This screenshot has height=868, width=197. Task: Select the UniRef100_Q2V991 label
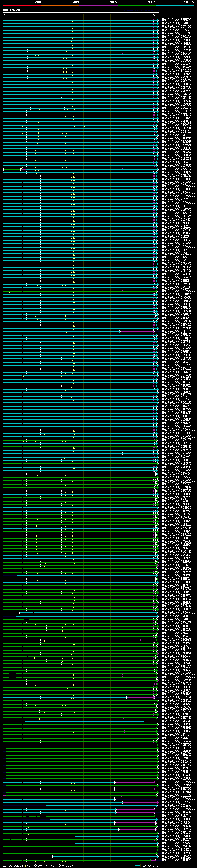[x=177, y=57]
